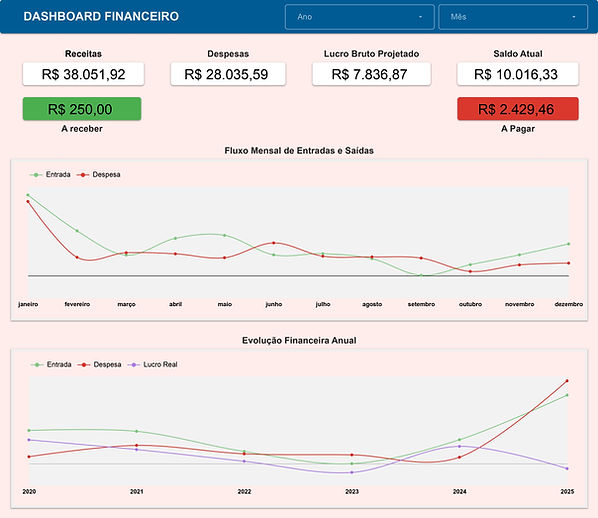Toggle Entrada legend in monthly flow chart
The height and width of the screenshot is (518, 598).
pos(50,175)
